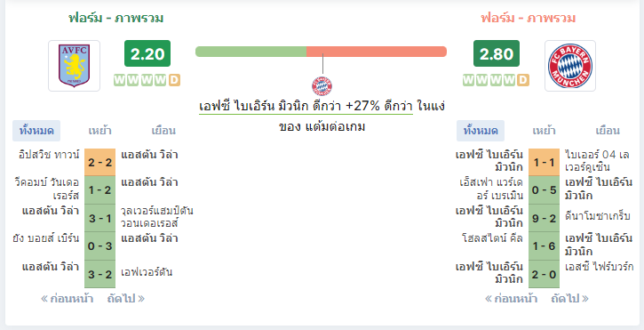
Task: Open the 2 - 2 Ipswich Town result
Action: click(x=99, y=162)
